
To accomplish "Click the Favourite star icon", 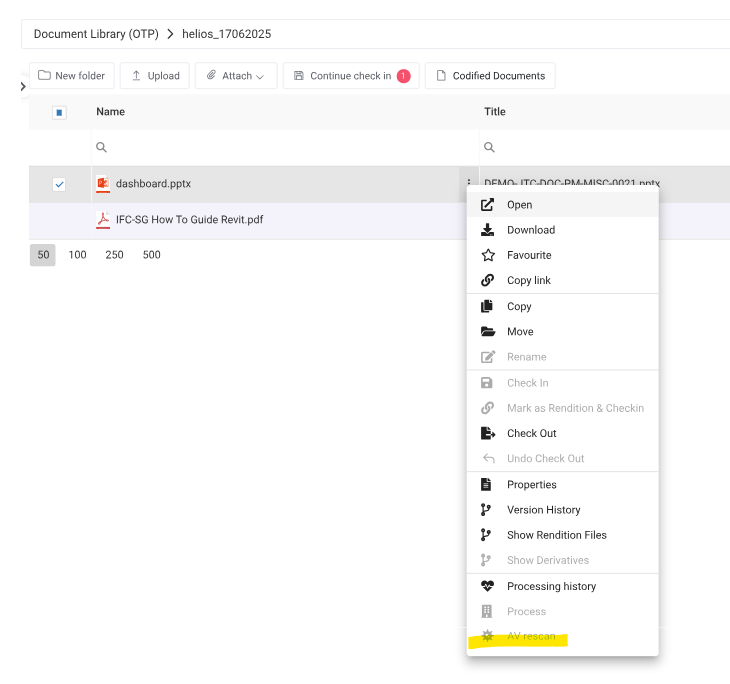I will (x=488, y=255).
